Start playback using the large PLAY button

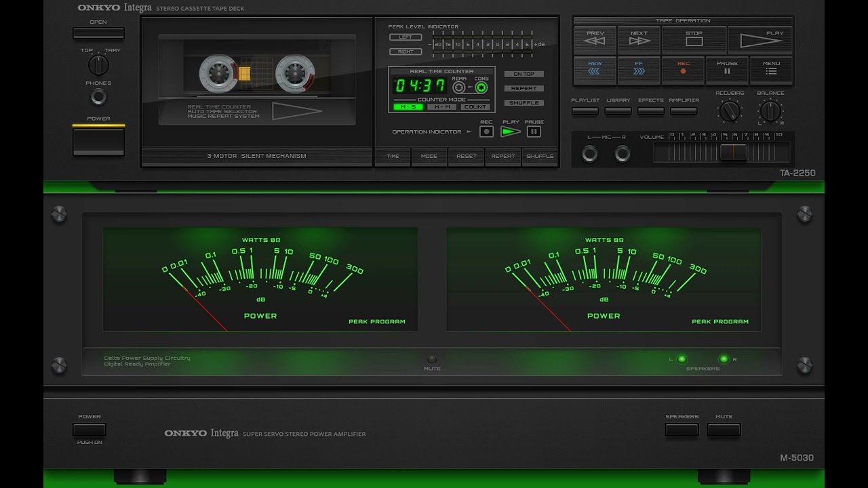click(760, 41)
